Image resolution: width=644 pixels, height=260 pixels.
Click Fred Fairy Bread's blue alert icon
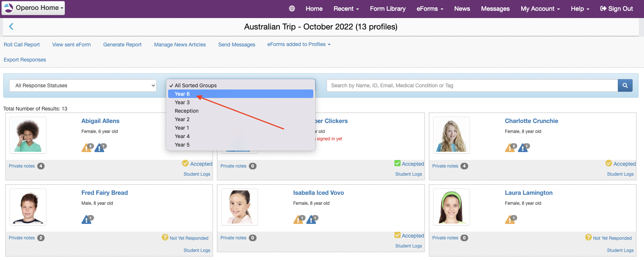tap(87, 220)
